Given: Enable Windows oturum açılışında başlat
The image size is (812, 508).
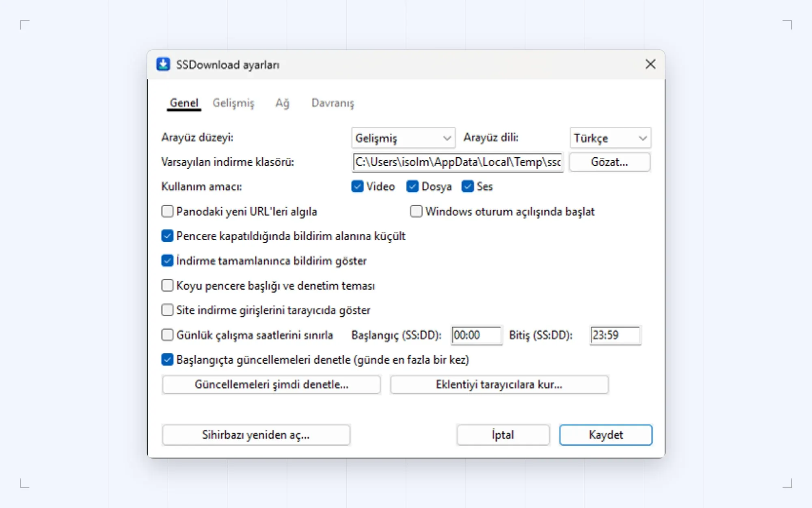Looking at the screenshot, I should (x=416, y=211).
